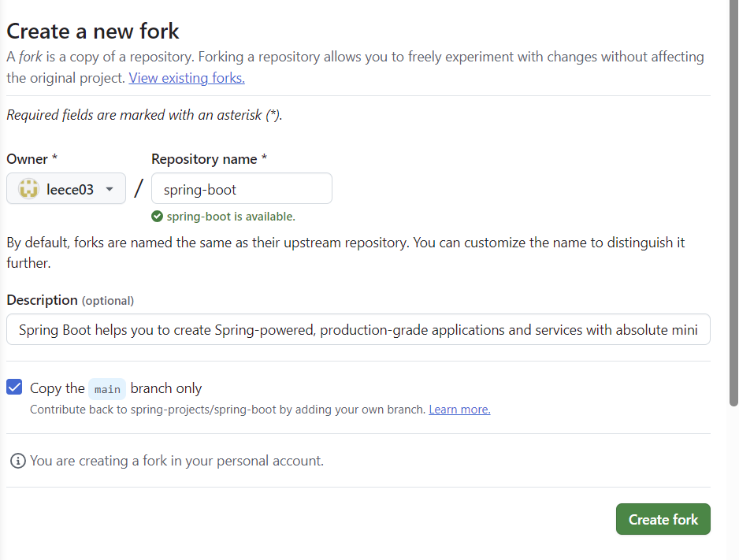Click the info circle icon
Image resolution: width=739 pixels, height=560 pixels.
(17, 461)
